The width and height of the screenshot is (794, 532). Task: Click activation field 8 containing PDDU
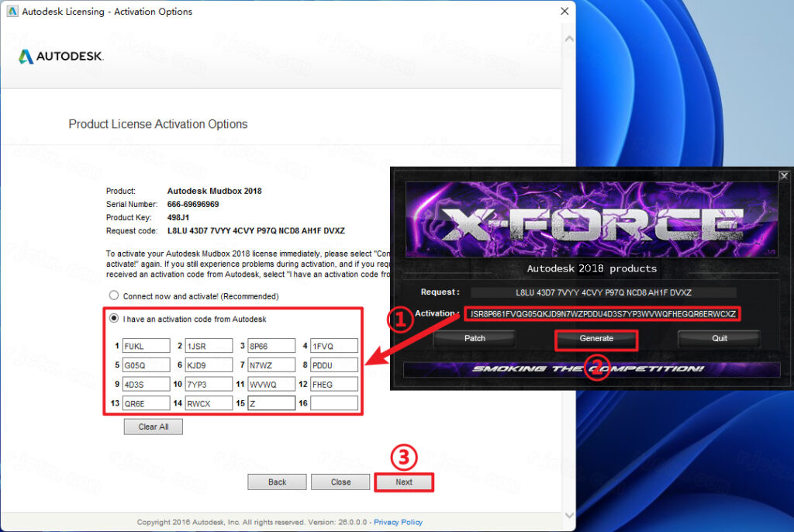pos(334,364)
